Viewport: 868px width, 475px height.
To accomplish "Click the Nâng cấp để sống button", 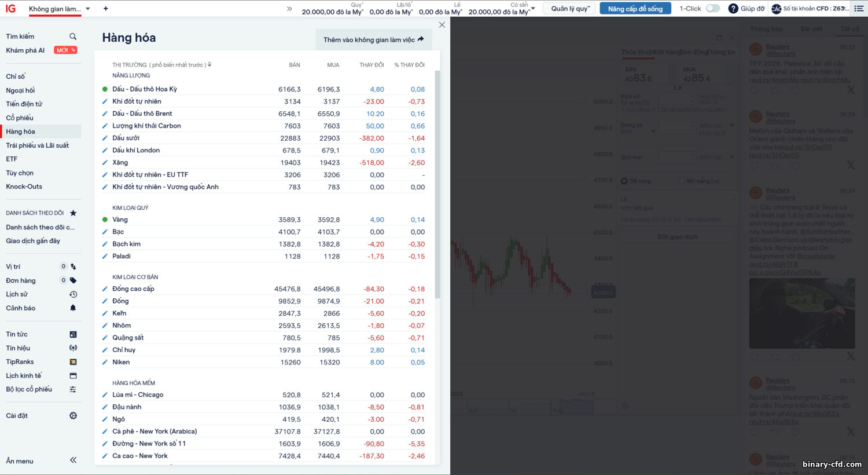I will pyautogui.click(x=635, y=9).
